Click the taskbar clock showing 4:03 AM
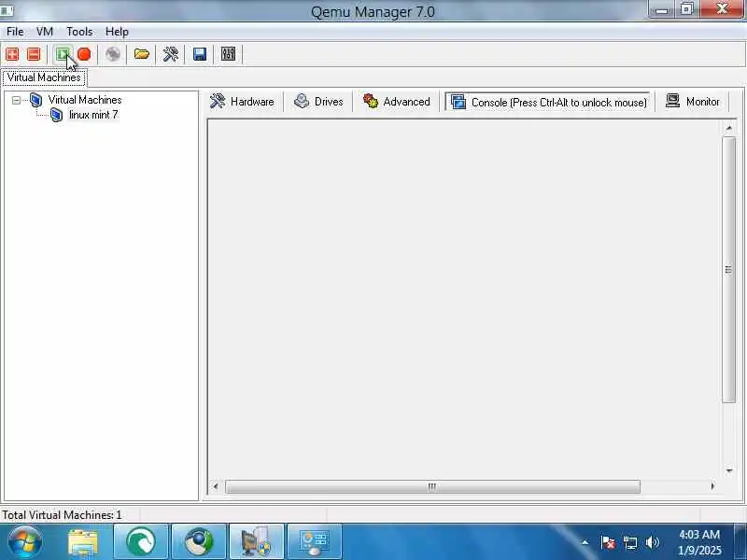Viewport: 747px width, 560px height. tap(699, 542)
